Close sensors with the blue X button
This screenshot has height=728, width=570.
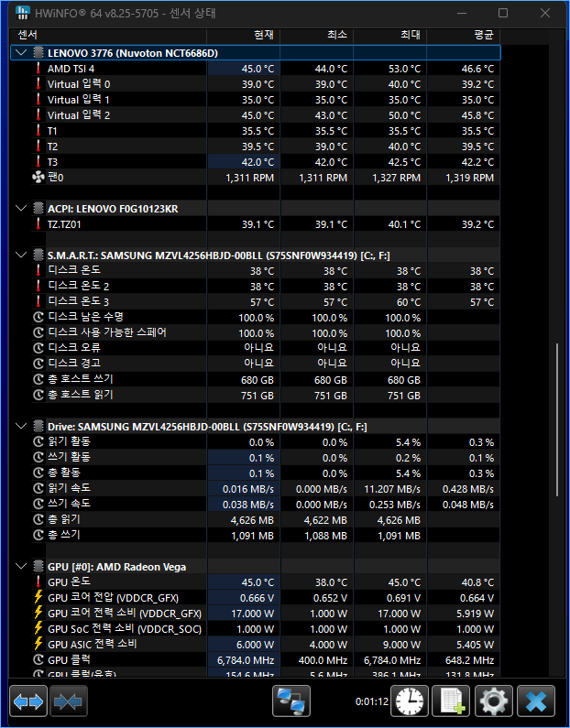point(535,701)
